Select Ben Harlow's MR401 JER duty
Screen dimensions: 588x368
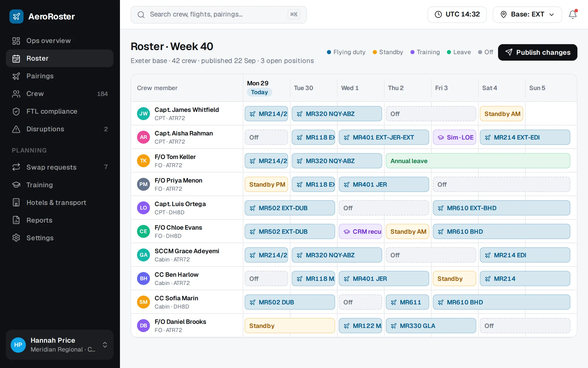[384, 279]
